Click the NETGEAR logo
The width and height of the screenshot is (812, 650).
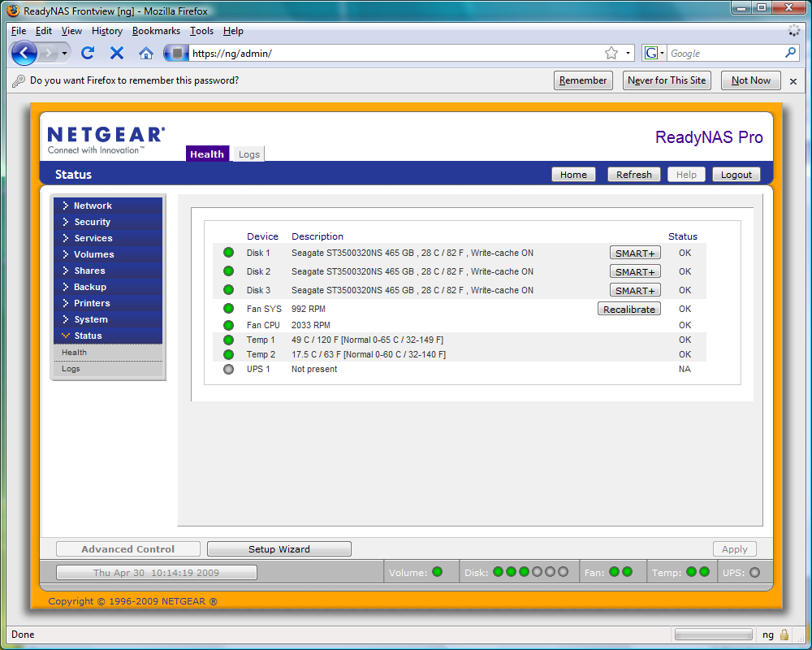coord(106,140)
